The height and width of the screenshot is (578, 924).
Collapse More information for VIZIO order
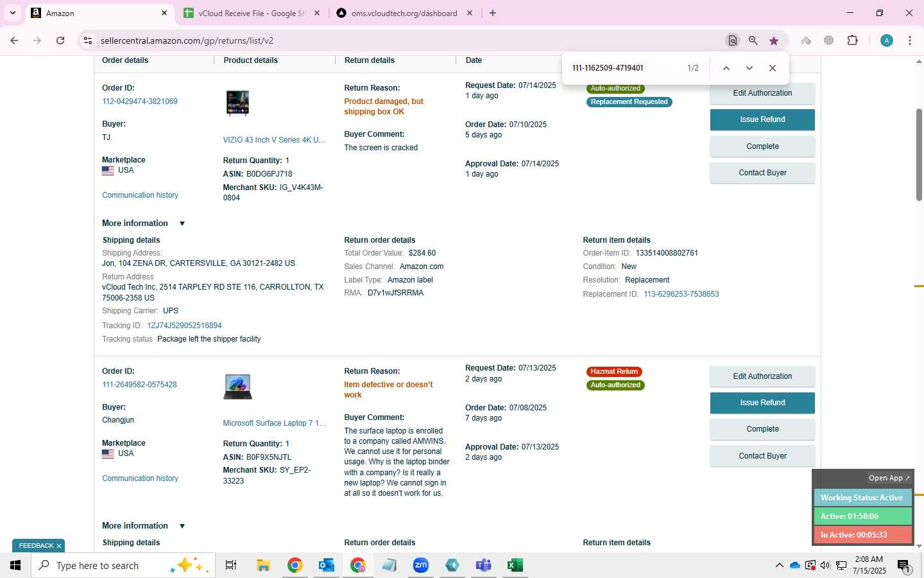pos(144,223)
